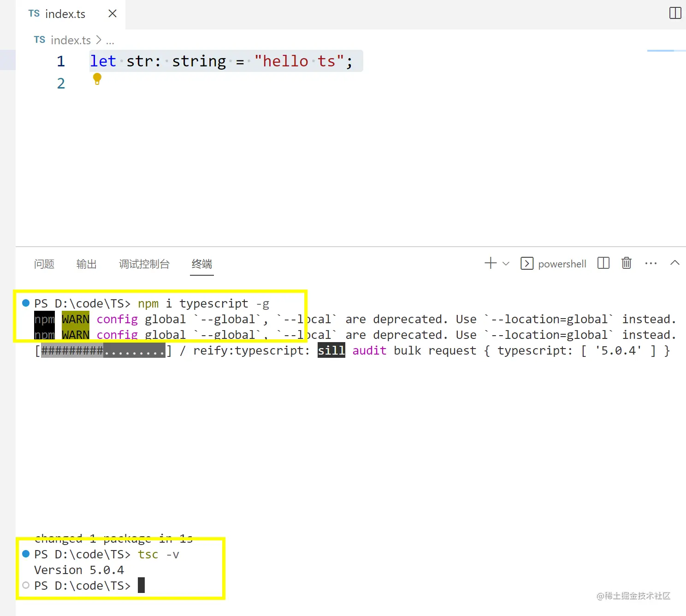Click the editor minimap

666,51
